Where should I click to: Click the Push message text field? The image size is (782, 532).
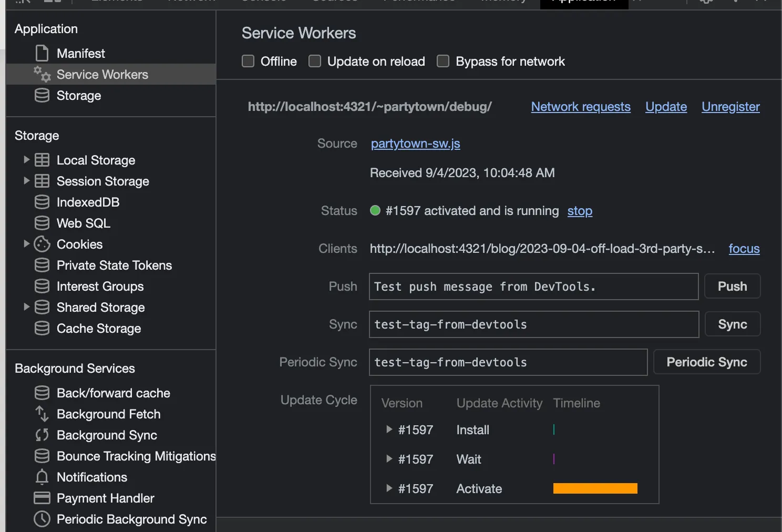533,287
